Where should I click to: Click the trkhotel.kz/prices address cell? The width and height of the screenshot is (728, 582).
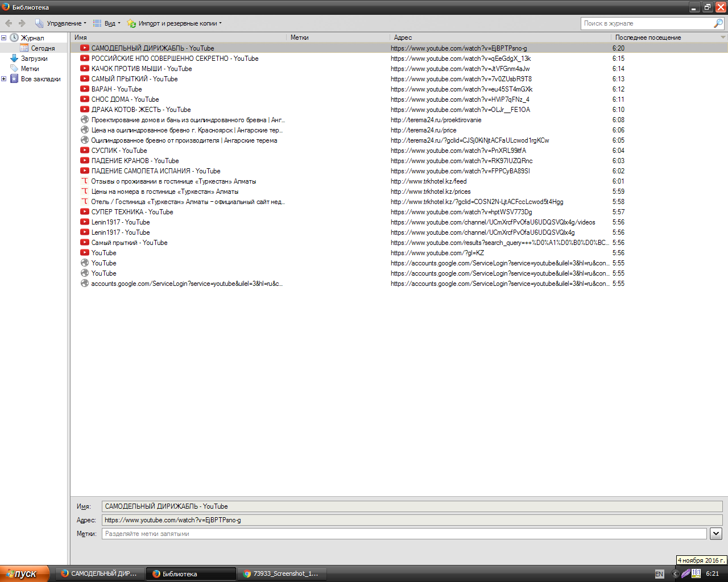point(431,192)
